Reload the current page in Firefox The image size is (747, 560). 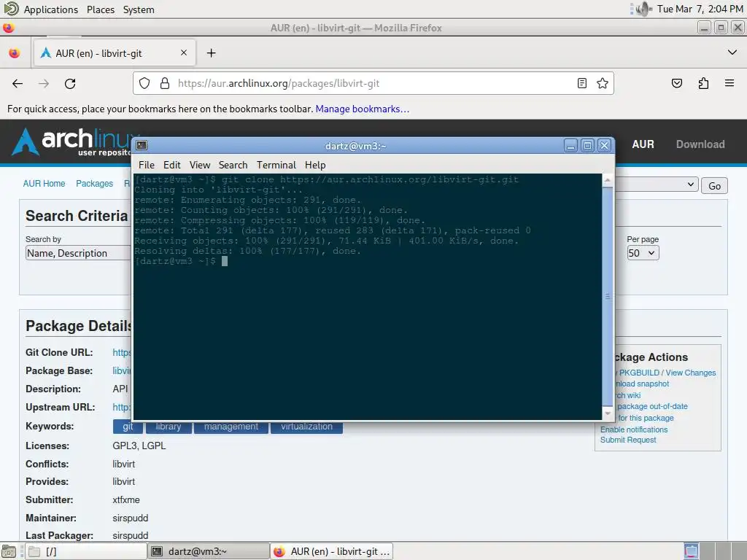[x=70, y=84]
